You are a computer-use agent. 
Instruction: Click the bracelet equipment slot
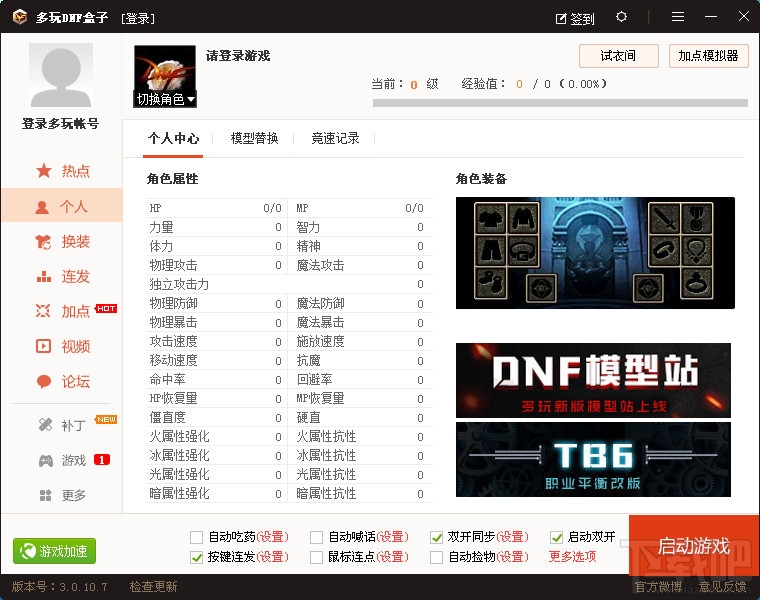click(x=664, y=251)
